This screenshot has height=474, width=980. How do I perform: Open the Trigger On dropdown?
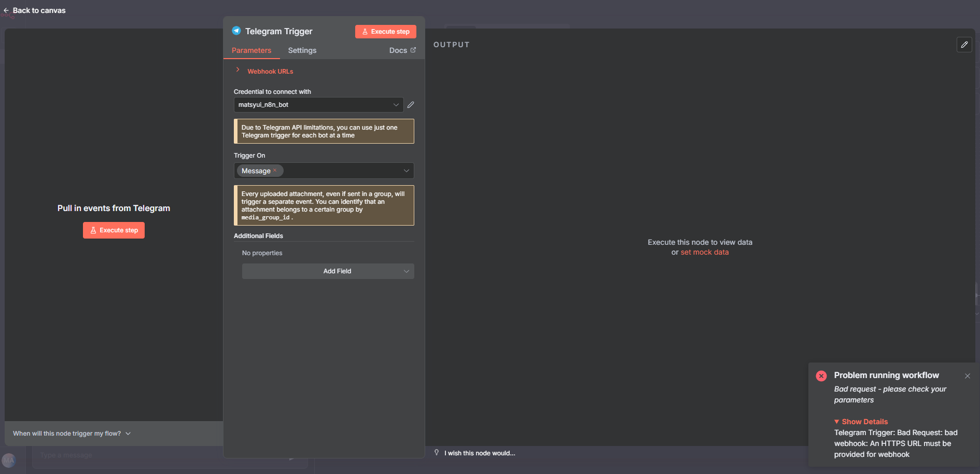406,171
